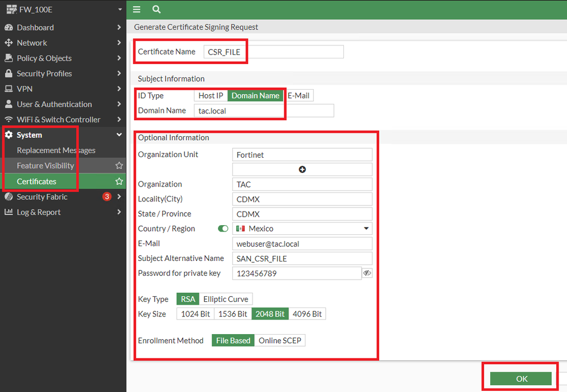The height and width of the screenshot is (392, 567).
Task: Click the Certificate Name input field
Action: [274, 52]
